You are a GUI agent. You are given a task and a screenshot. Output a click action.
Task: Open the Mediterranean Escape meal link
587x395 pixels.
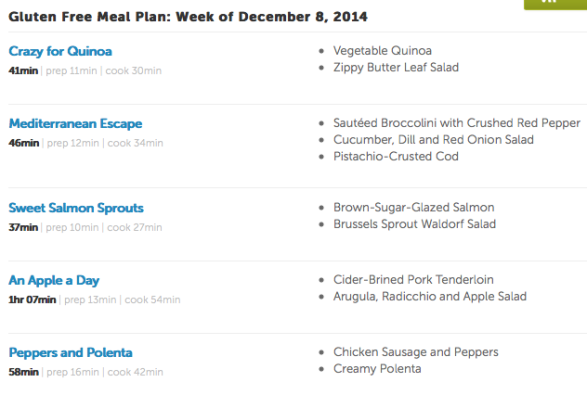[x=75, y=124]
